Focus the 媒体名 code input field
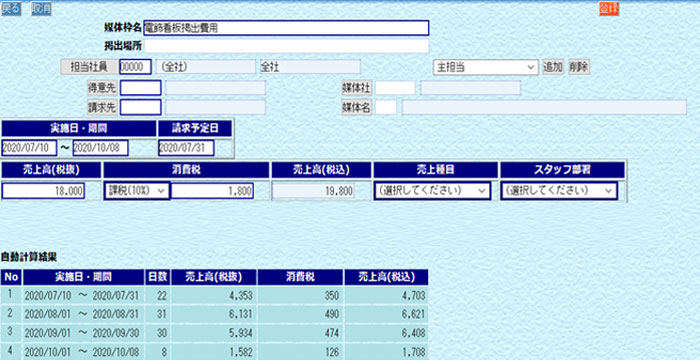The image size is (700, 360). pos(386,107)
